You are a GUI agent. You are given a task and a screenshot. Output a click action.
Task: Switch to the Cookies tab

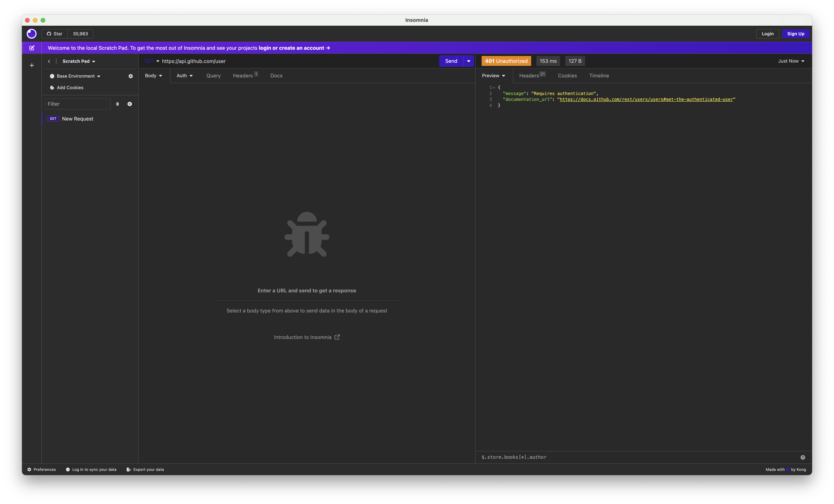point(567,75)
